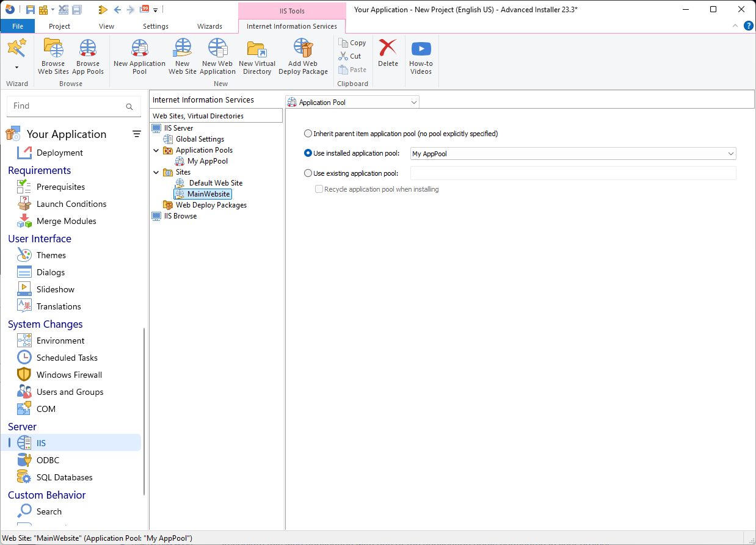Create a New Web Application
The height and width of the screenshot is (545, 756).
coord(217,57)
